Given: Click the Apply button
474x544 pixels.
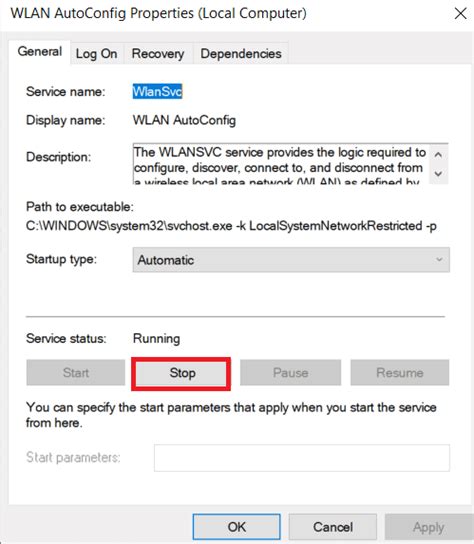Looking at the screenshot, I should [x=429, y=527].
